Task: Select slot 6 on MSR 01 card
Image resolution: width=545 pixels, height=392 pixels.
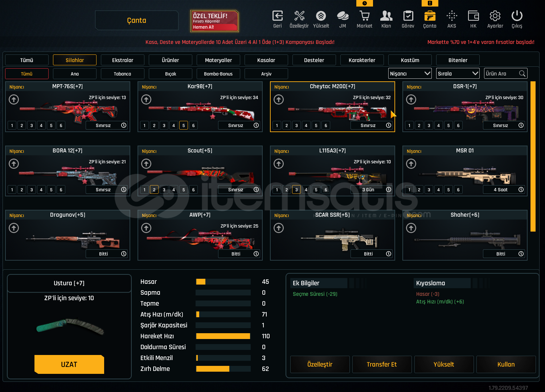Action: click(x=458, y=190)
